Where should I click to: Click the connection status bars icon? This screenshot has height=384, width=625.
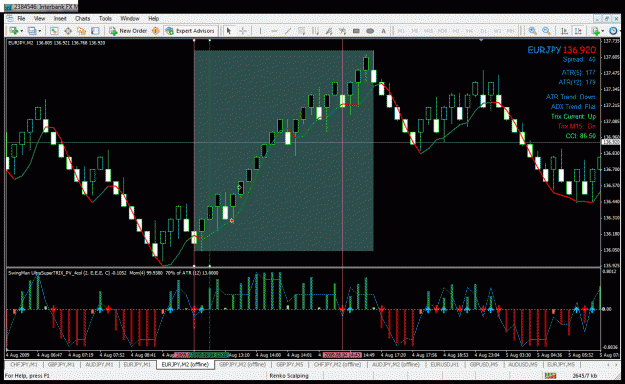pyautogui.click(x=550, y=375)
